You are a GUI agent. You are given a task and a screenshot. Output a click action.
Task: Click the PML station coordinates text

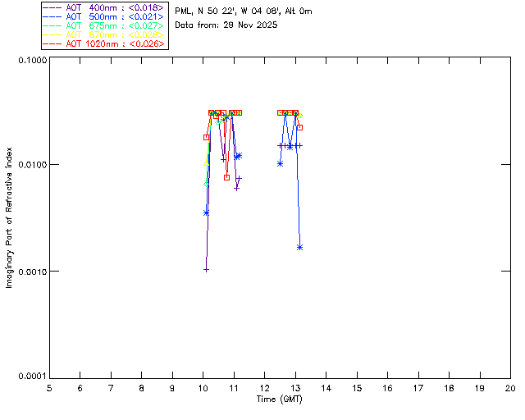point(244,11)
